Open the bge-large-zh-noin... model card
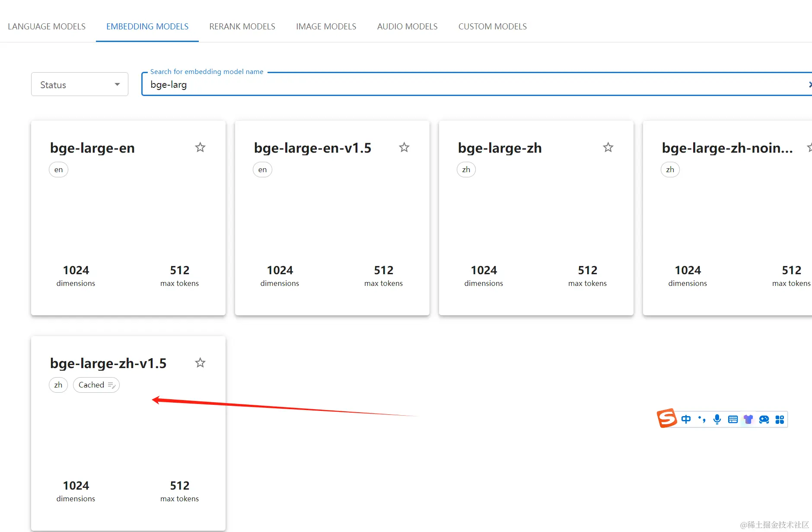This screenshot has height=532, width=812. pos(727,218)
